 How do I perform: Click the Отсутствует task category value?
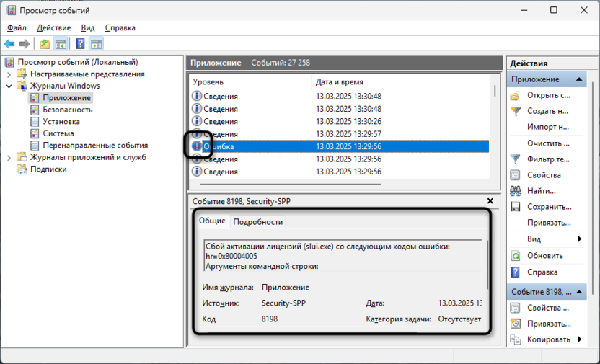(459, 319)
